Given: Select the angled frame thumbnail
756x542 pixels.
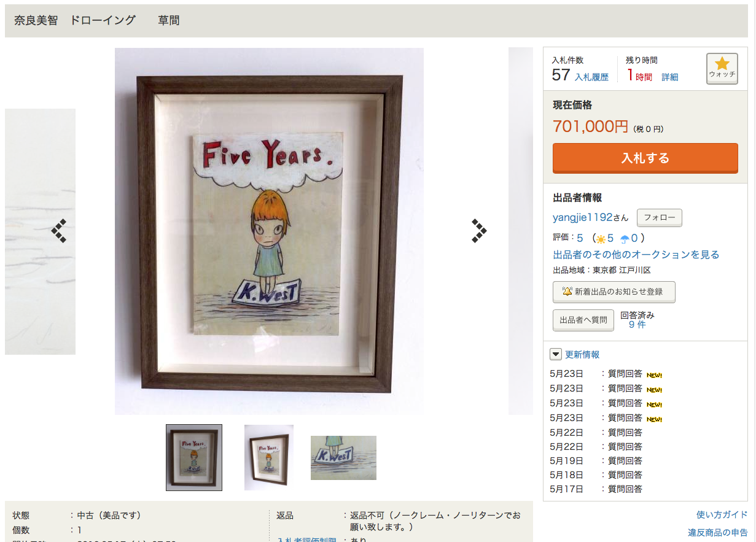Looking at the screenshot, I should [x=269, y=457].
